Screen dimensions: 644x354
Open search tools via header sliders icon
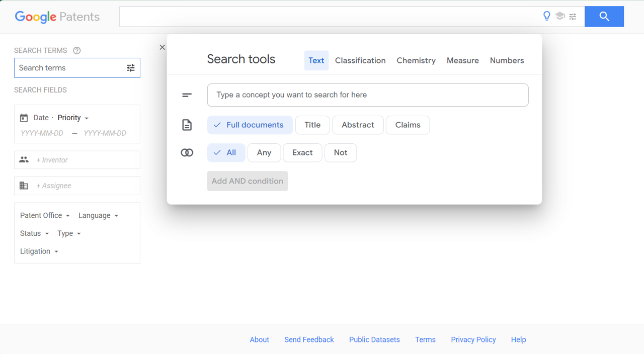coord(573,17)
